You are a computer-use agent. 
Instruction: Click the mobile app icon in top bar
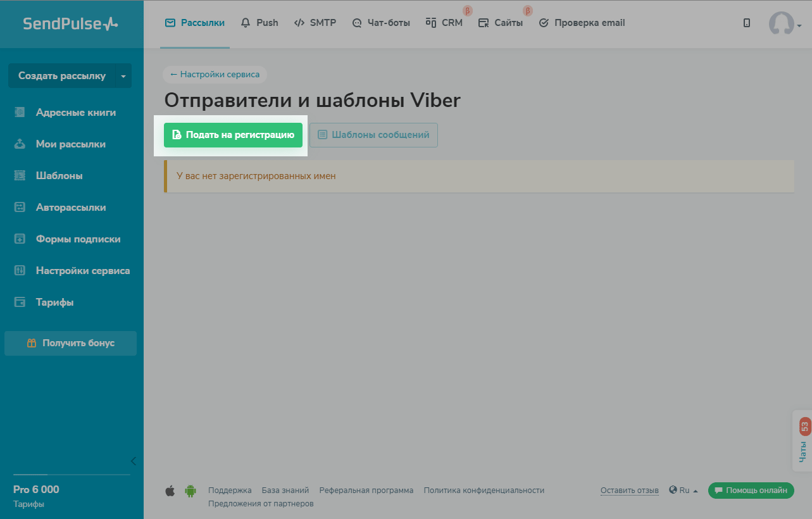747,22
